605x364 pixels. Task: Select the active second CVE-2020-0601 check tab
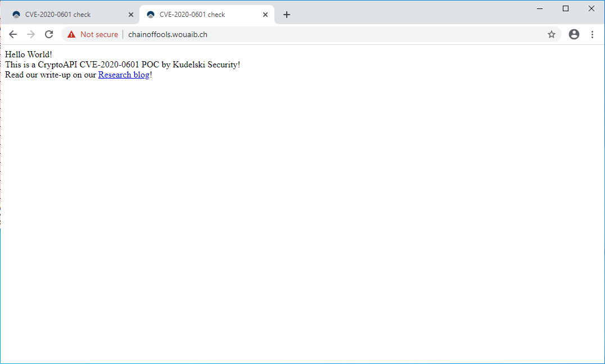pos(207,15)
